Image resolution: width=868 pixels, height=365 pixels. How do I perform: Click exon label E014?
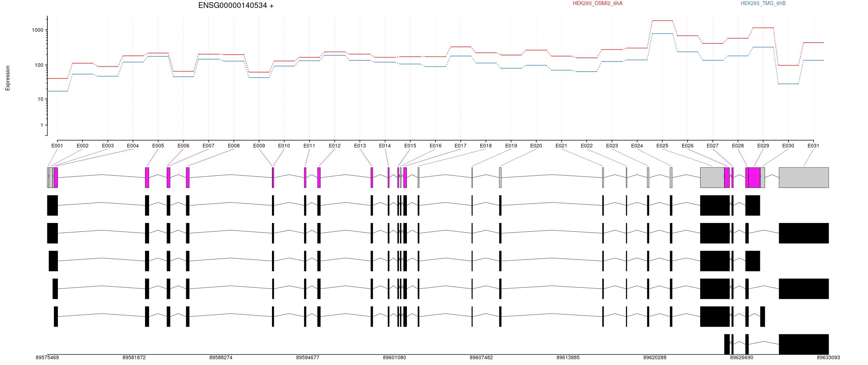click(x=385, y=146)
